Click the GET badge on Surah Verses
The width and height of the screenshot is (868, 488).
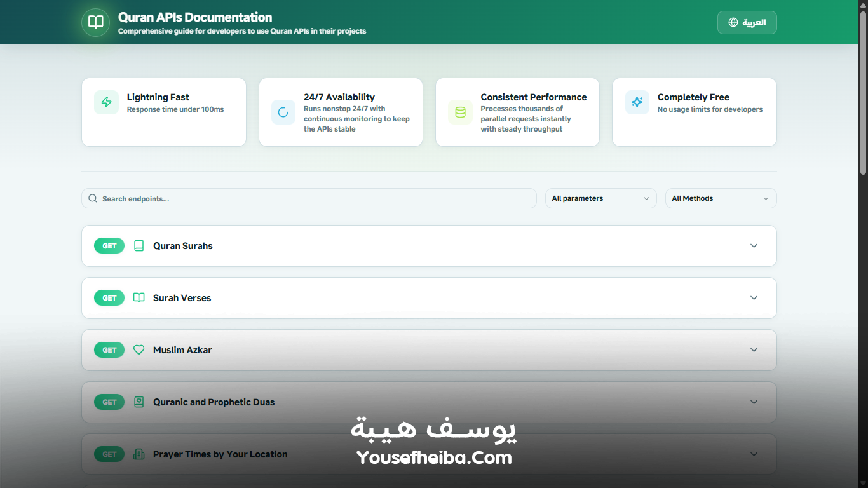click(x=109, y=297)
